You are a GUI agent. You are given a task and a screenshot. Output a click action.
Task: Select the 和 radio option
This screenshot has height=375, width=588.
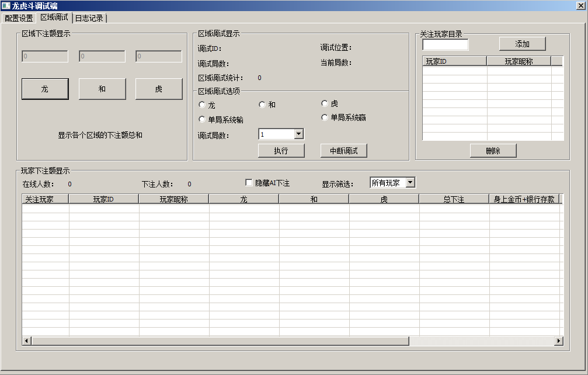262,103
